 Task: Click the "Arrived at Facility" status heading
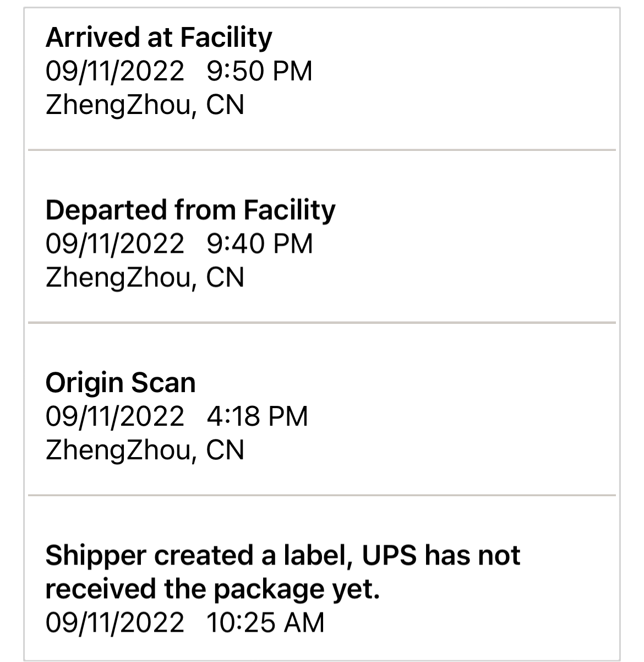pyautogui.click(x=159, y=37)
